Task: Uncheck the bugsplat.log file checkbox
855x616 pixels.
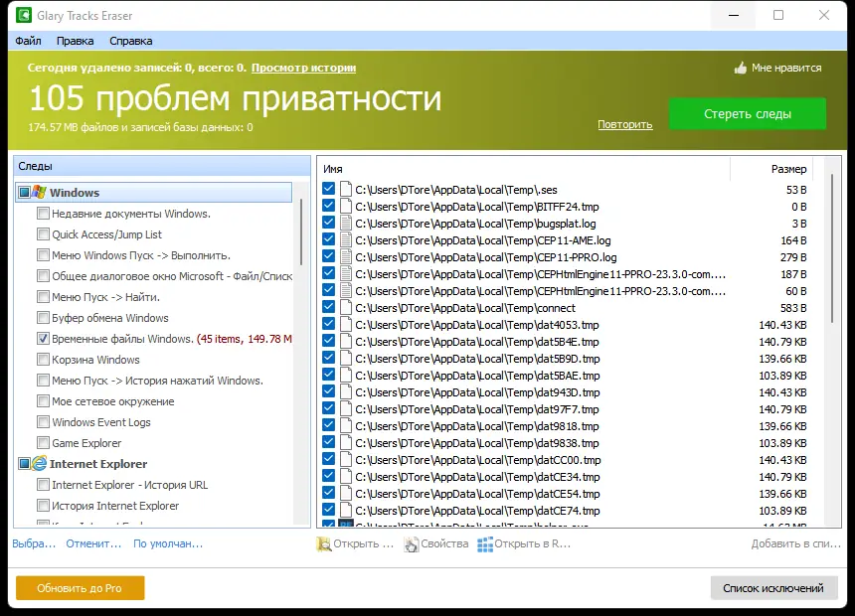Action: [328, 223]
